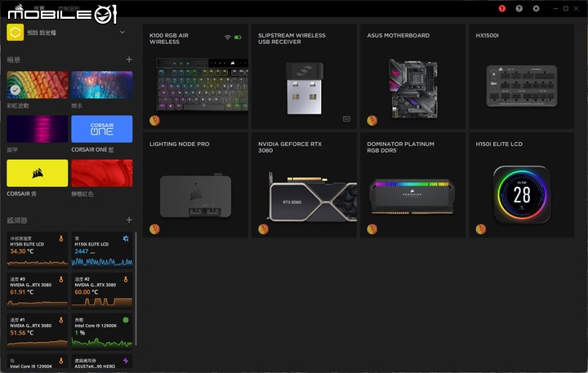Image resolution: width=588 pixels, height=373 pixels.
Task: Add a new scene with plus icon
Action: 129,60
